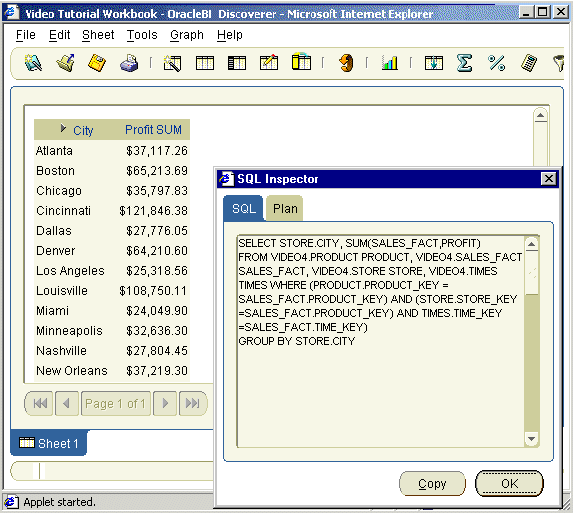Open the Tools menu
The image size is (573, 513).
142,35
